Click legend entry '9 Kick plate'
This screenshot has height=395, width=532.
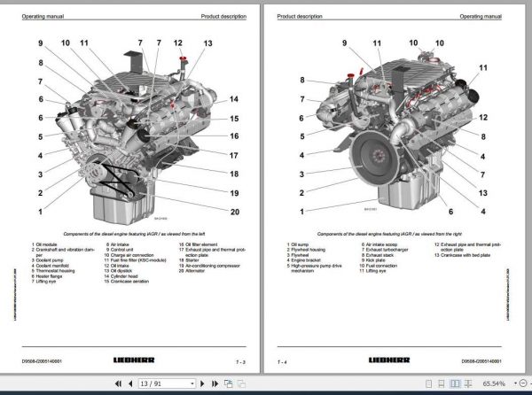coord(373,260)
